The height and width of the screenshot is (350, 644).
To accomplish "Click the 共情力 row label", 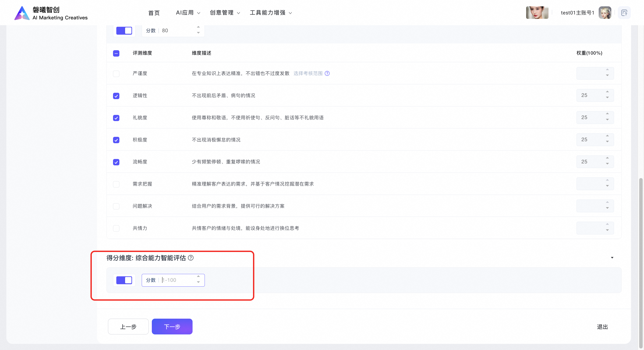I will (140, 228).
